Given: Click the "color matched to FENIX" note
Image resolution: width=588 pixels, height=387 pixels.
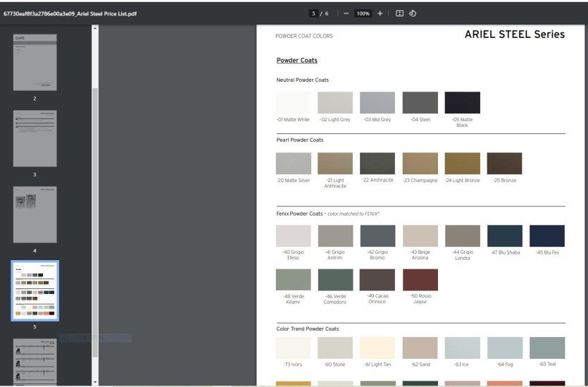Looking at the screenshot, I should point(354,214).
